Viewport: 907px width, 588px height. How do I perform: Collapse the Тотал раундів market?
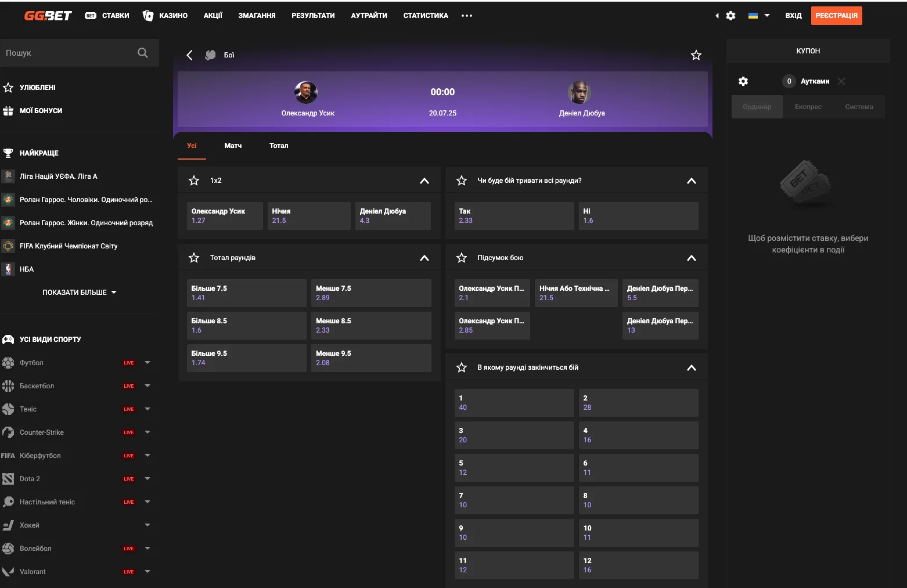tap(424, 258)
